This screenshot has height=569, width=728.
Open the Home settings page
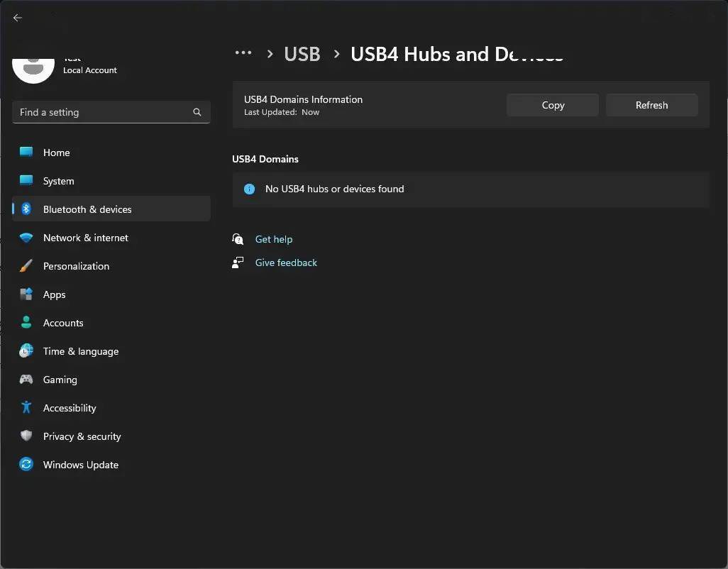pos(111,153)
